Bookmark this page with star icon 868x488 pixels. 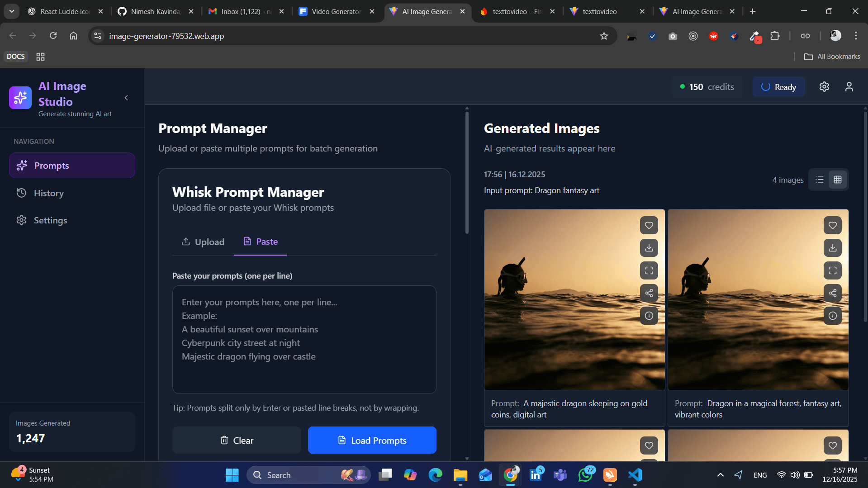click(604, 36)
